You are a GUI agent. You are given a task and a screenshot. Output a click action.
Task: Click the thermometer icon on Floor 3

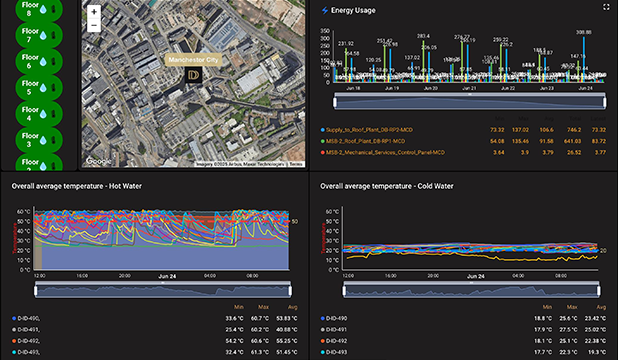coord(54,140)
